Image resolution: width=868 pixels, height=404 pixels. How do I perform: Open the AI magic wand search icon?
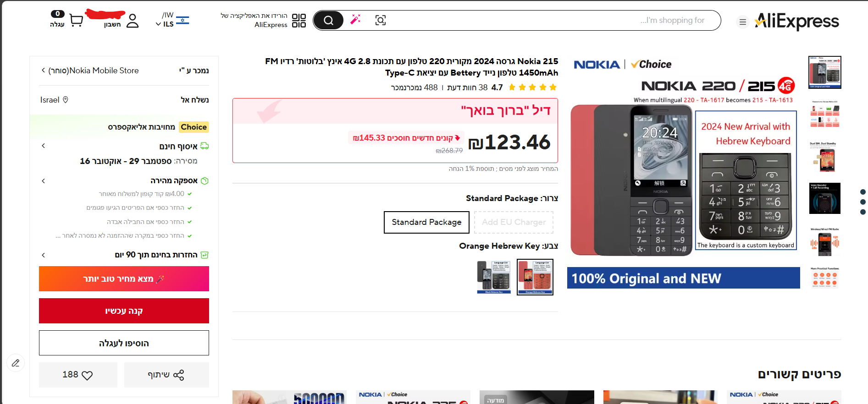[x=355, y=20]
